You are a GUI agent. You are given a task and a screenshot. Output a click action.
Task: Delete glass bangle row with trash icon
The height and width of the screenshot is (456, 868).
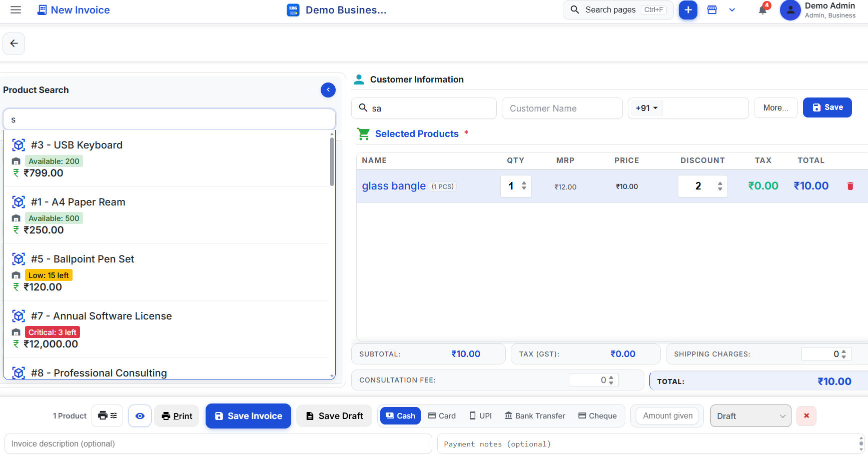click(x=850, y=186)
